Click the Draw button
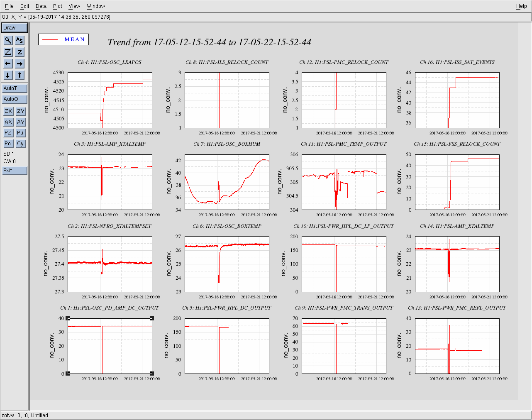 [x=15, y=28]
